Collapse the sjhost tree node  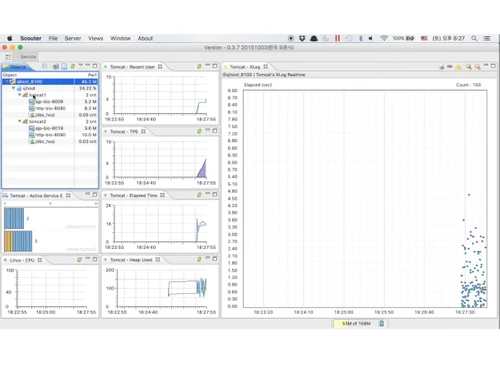tap(13, 88)
